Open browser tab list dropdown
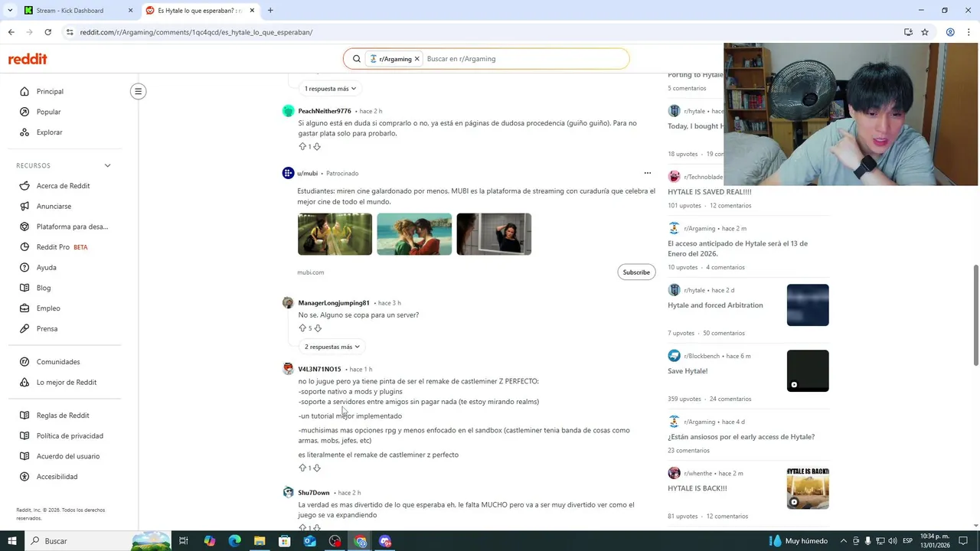 pyautogui.click(x=10, y=10)
